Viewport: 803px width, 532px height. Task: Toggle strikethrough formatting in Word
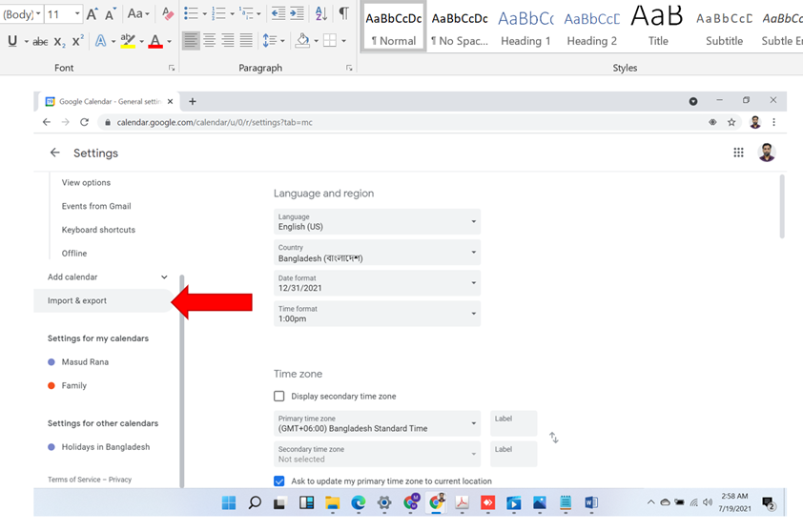[x=40, y=42]
